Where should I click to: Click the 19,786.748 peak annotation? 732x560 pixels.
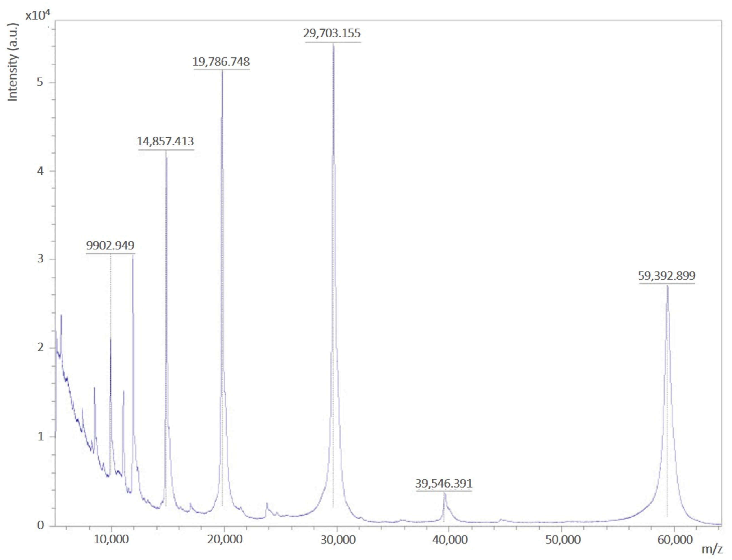[222, 61]
